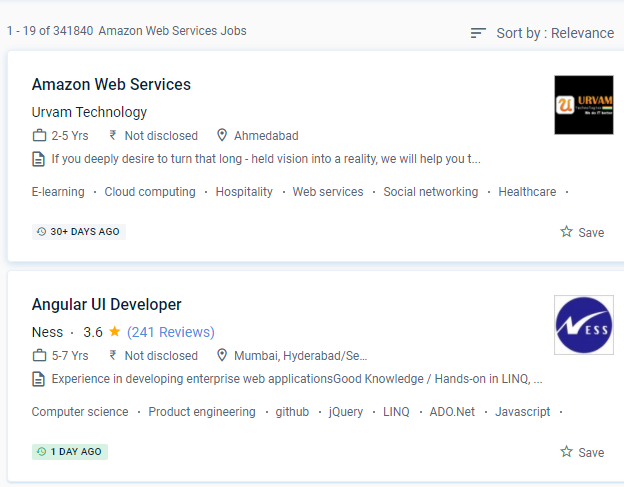This screenshot has width=624, height=487.
Task: Open the Amazon Web Services job title
Action: [x=111, y=84]
